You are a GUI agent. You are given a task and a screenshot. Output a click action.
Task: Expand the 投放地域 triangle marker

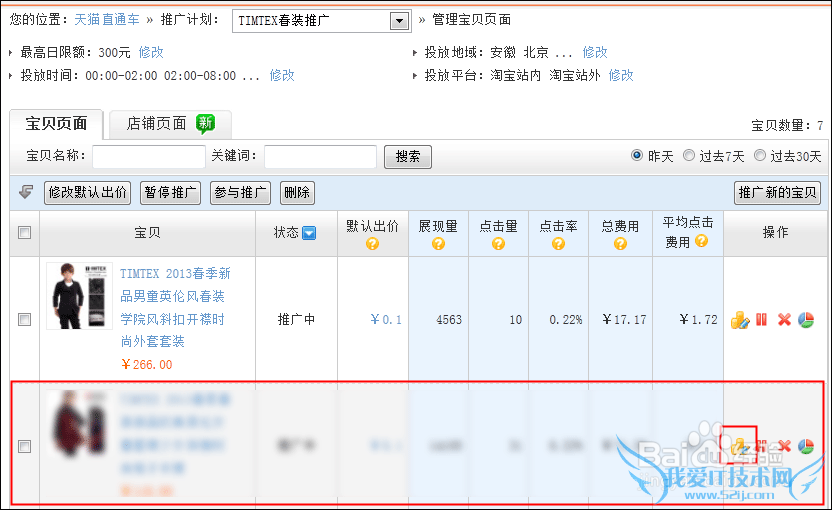[415, 53]
